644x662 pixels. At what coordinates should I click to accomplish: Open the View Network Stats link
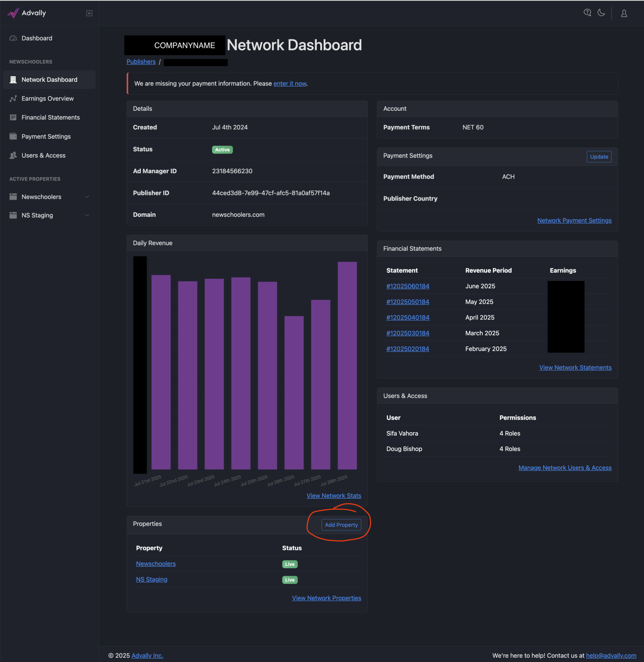334,496
